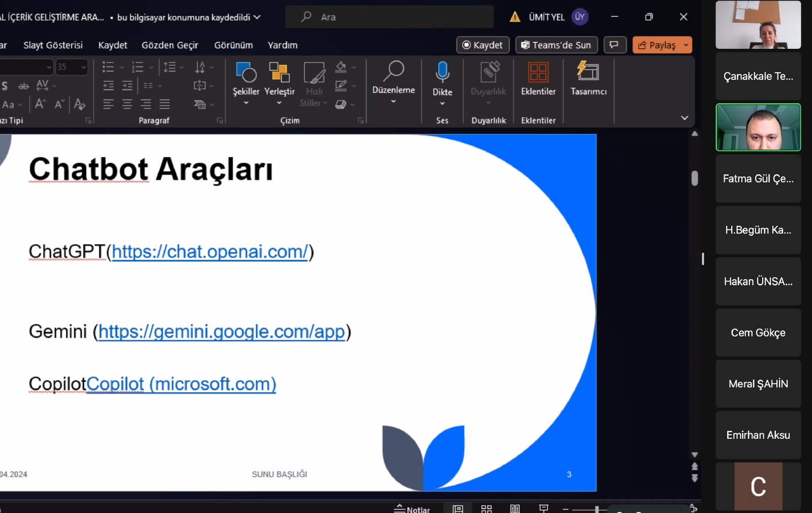Open the Eklentiler add-ins button
812x513 pixels.
tap(538, 78)
